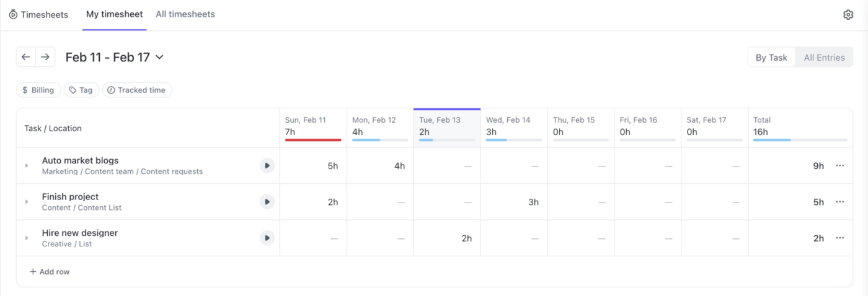Select the Sun, Feb 11 column header
Image resolution: width=868 pixels, height=296 pixels.
coord(313,128)
